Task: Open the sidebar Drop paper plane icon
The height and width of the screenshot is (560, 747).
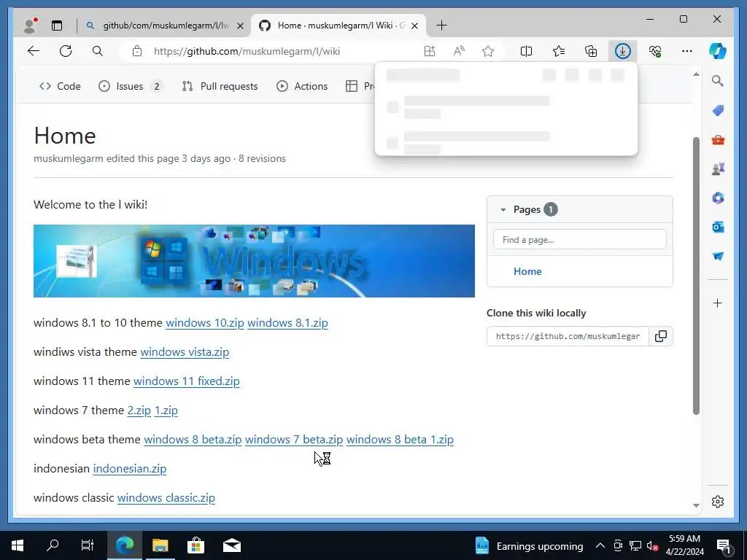Action: tap(718, 256)
